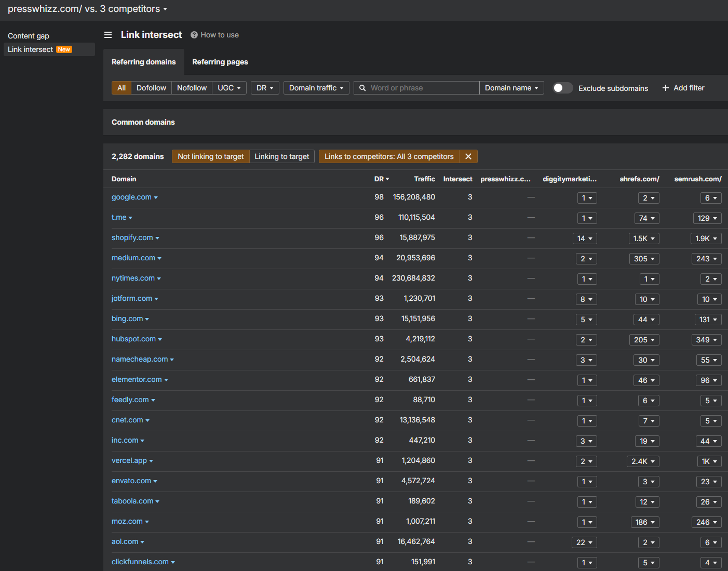
Task: Open the feedly.com domain link
Action: tap(130, 400)
